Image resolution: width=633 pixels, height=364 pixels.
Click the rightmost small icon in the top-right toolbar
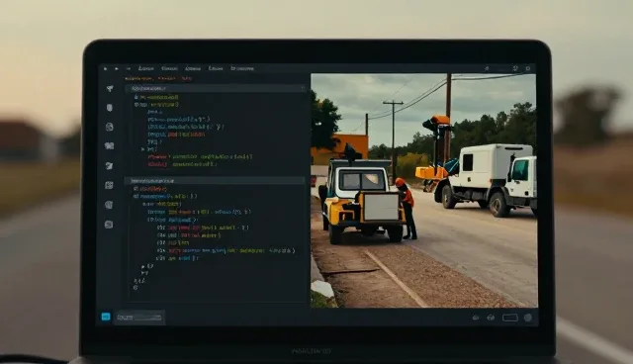point(527,68)
